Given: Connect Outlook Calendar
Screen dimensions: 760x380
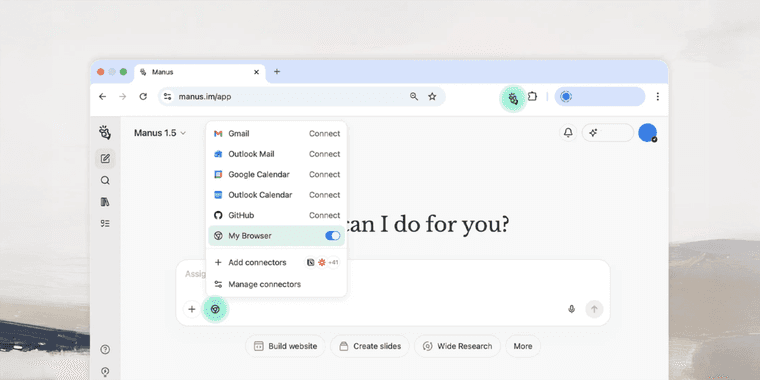Looking at the screenshot, I should tap(325, 195).
